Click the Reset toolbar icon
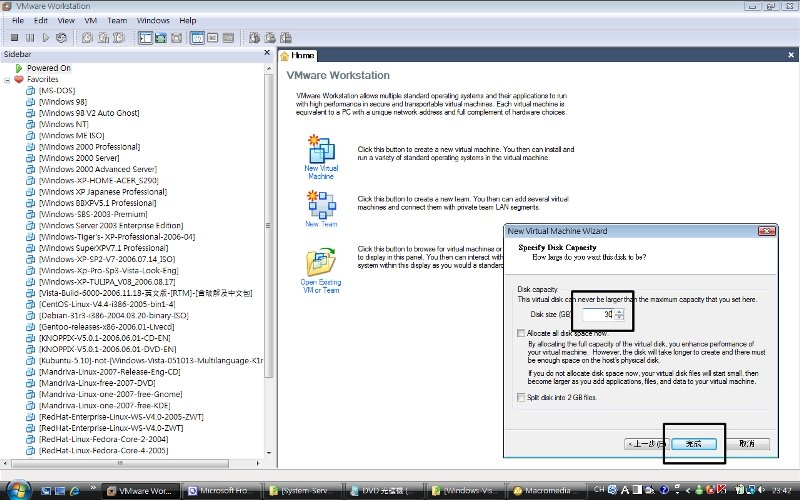 tap(61, 38)
